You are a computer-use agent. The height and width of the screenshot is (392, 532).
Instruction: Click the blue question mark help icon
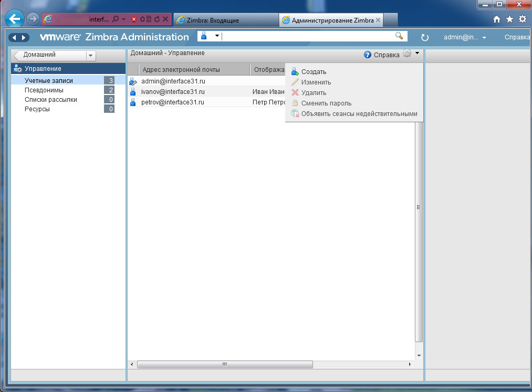coord(368,55)
